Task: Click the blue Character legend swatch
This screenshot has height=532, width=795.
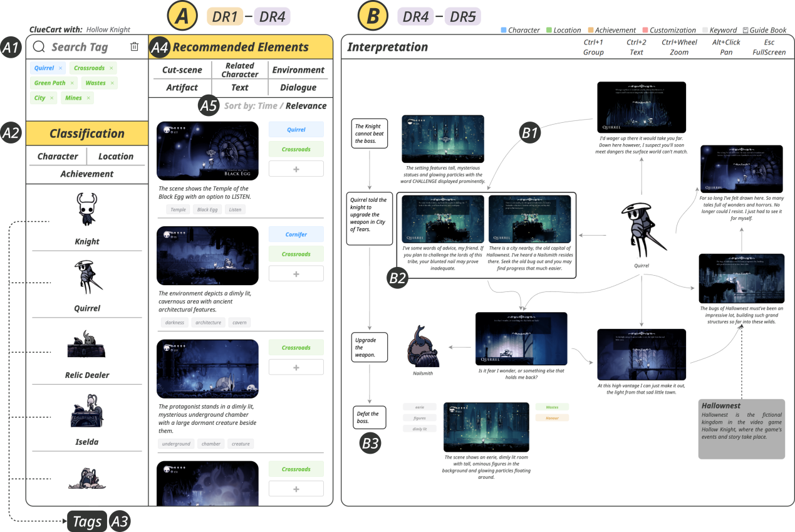Action: (504, 30)
